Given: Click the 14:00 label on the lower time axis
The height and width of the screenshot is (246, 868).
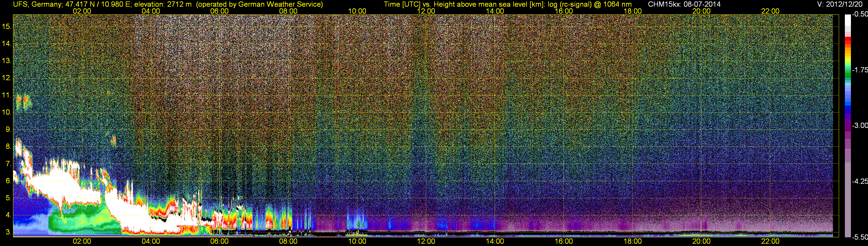Looking at the screenshot, I should tap(495, 241).
